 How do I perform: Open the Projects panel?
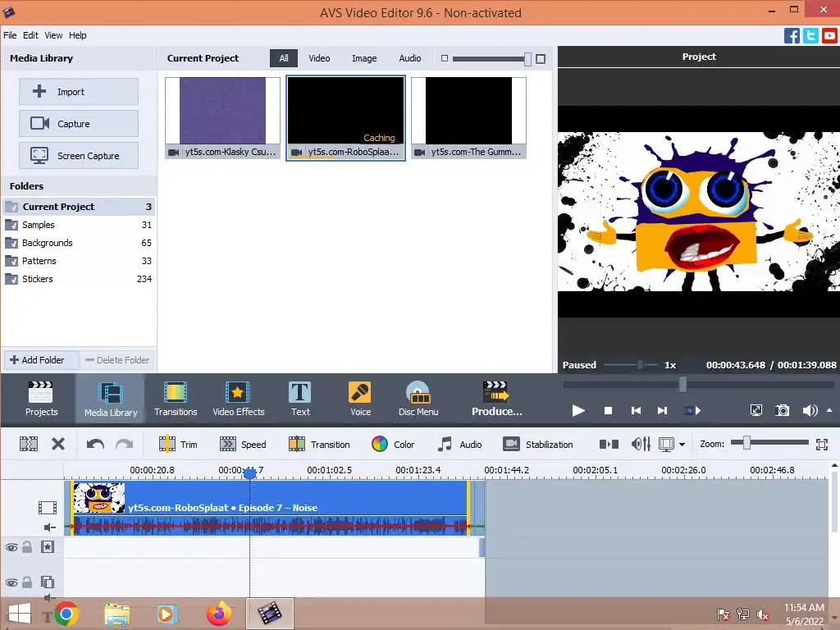coord(41,399)
